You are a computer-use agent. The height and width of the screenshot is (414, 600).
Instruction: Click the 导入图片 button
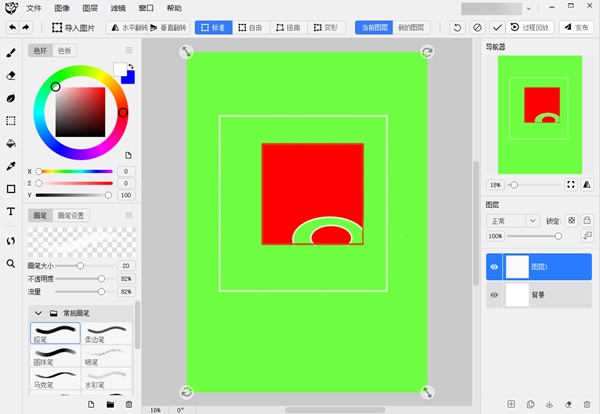(x=77, y=28)
